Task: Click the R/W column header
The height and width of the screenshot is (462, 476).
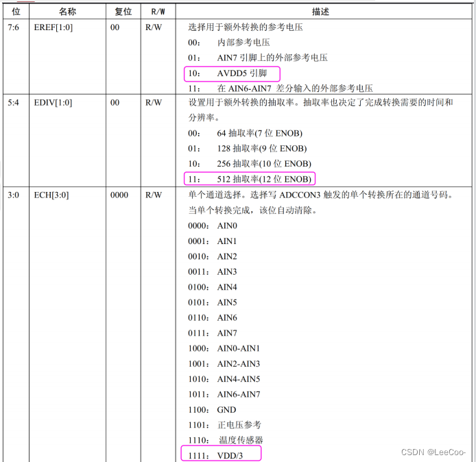Action: click(158, 12)
